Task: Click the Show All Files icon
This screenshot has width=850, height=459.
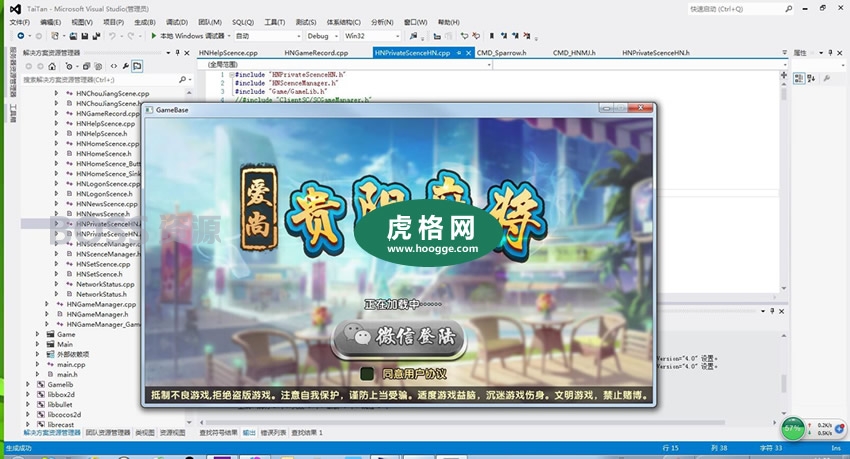Action: [98, 66]
